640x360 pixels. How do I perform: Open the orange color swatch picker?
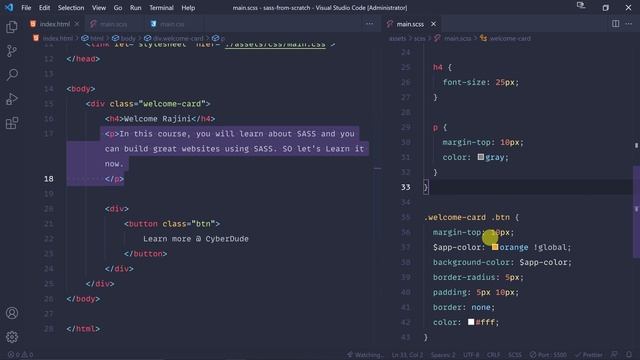tap(495, 247)
